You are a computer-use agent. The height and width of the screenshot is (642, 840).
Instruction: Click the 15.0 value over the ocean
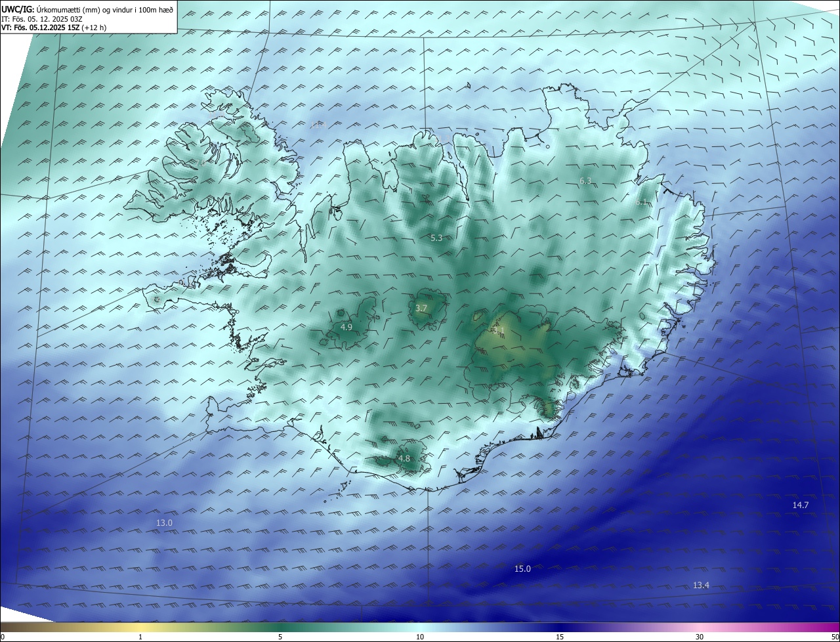tap(522, 568)
